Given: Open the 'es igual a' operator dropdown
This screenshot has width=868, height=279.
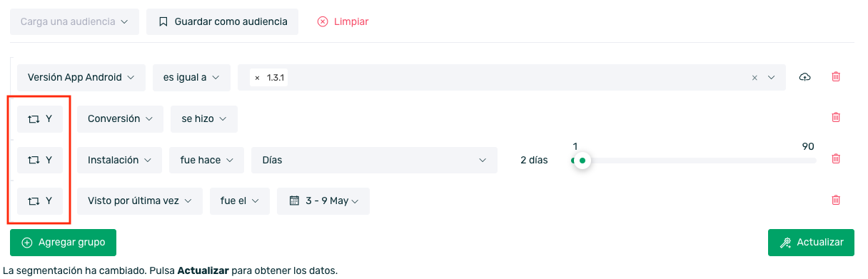Looking at the screenshot, I should tap(191, 78).
